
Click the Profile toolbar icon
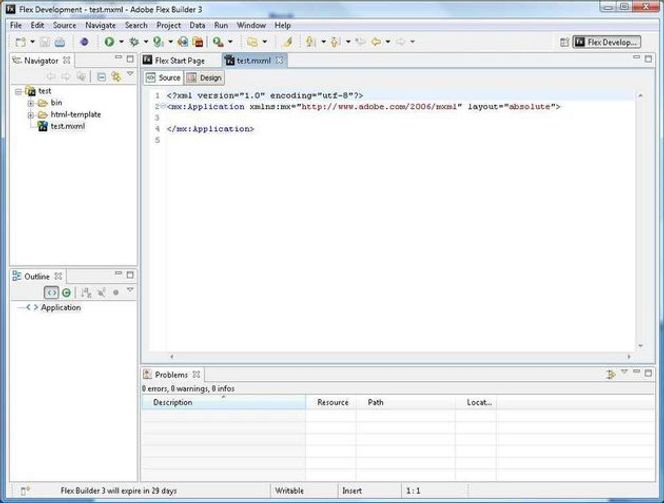pyautogui.click(x=158, y=42)
